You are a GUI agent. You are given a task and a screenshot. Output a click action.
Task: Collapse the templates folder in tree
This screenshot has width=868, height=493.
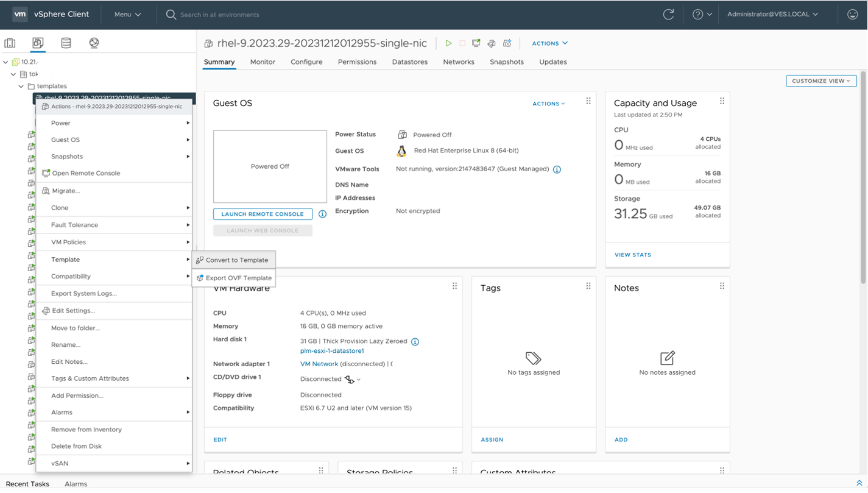tap(21, 87)
